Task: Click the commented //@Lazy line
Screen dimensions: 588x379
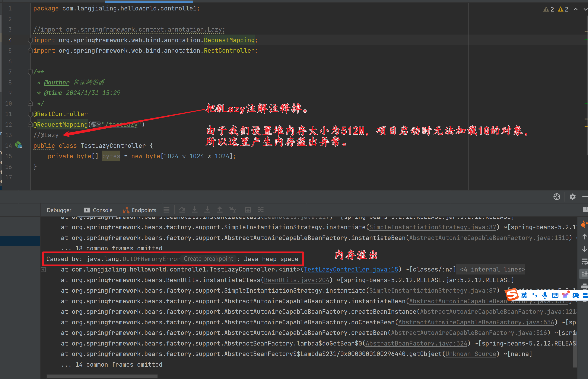Action: tap(46, 135)
